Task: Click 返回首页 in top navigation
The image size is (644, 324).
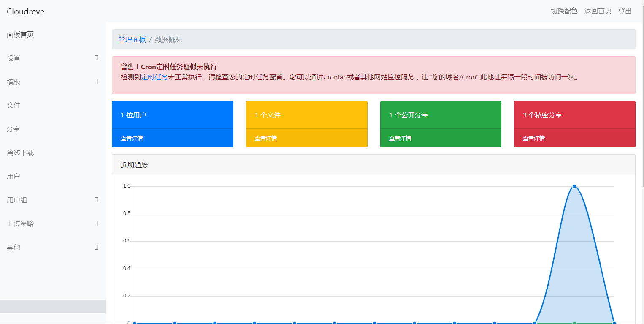Action: [x=598, y=11]
